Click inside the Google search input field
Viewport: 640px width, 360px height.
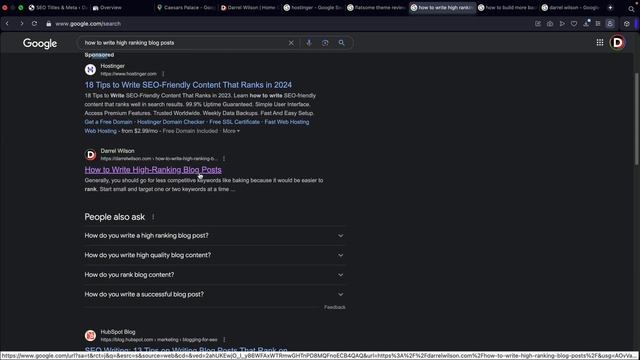point(184,43)
